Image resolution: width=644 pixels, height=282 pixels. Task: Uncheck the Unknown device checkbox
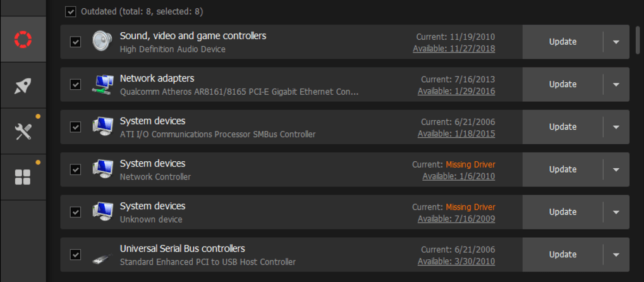pos(75,212)
